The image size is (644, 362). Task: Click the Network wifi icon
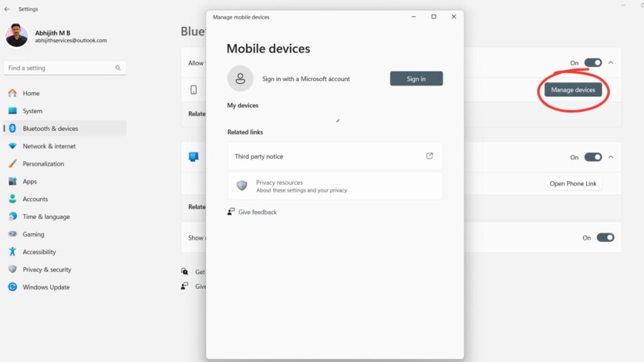(12, 146)
